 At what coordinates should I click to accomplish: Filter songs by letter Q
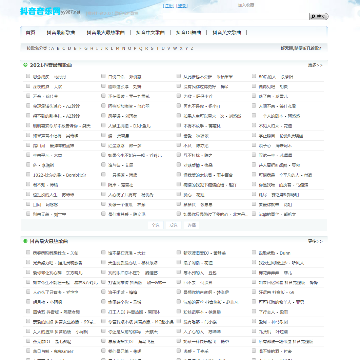click(x=140, y=48)
